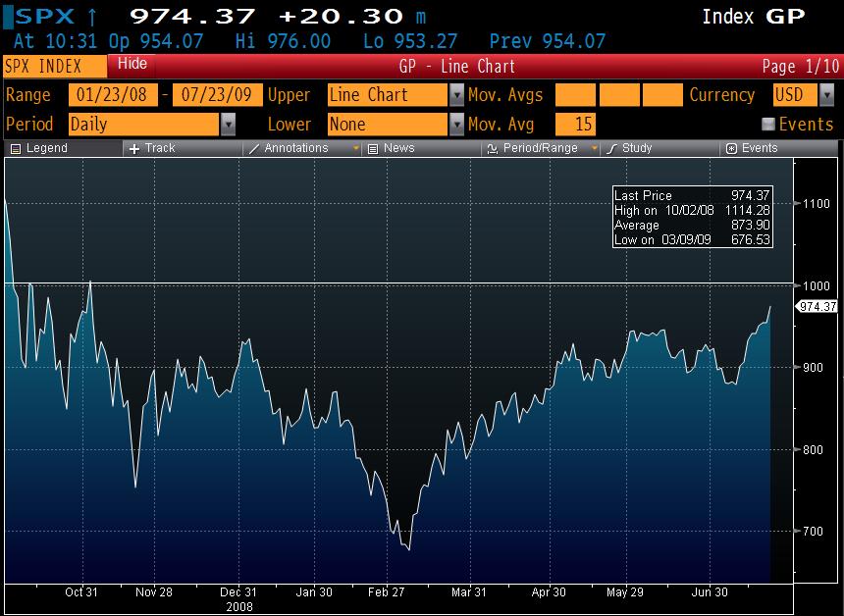Expand the Period Daily dropdown
Screen dimensions: 844x616
click(x=229, y=125)
